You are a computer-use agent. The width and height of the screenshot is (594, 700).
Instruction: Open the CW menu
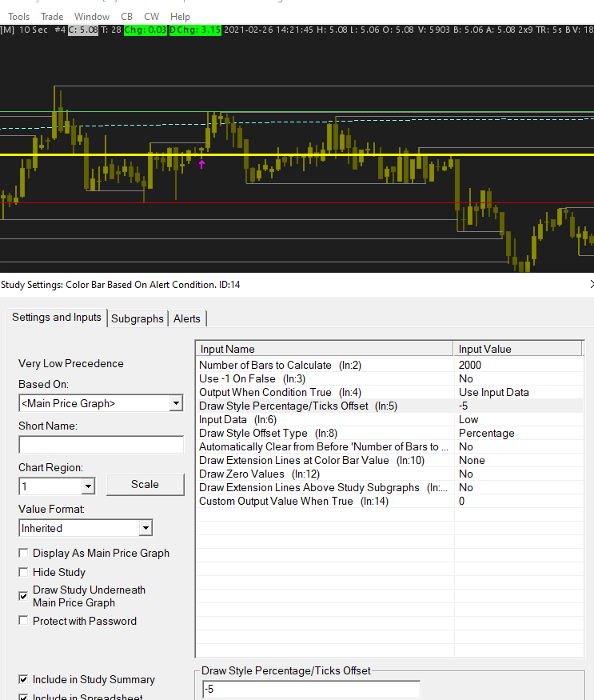[151, 17]
